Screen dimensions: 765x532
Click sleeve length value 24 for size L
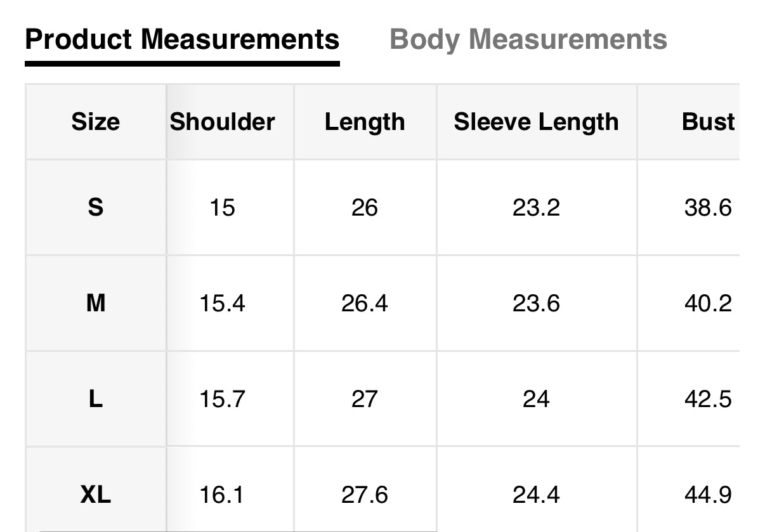click(536, 399)
